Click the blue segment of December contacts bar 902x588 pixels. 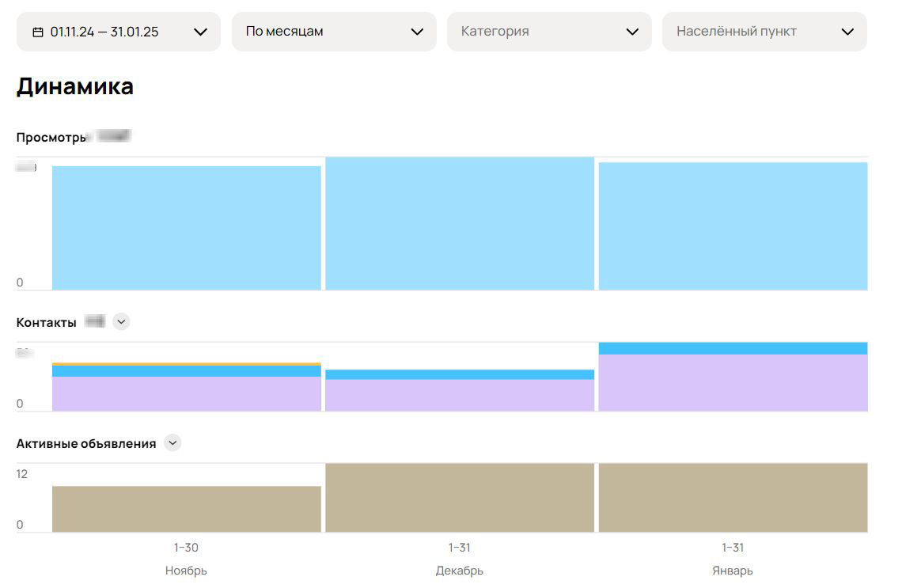tap(460, 374)
